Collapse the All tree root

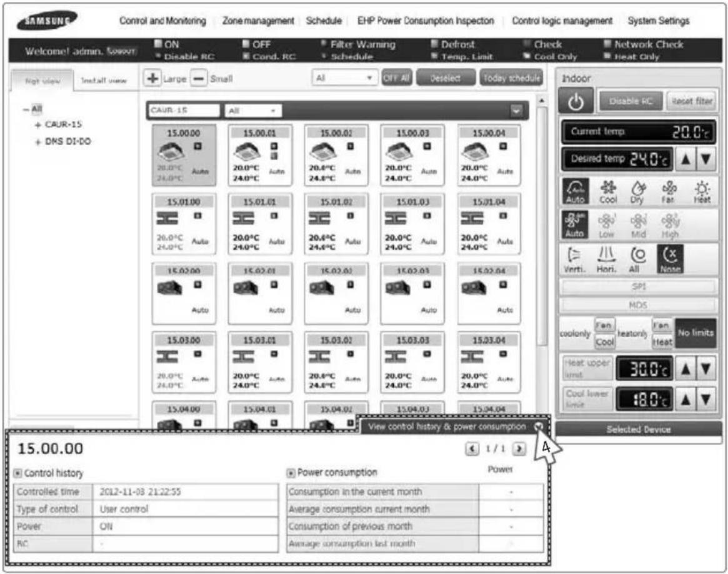point(26,109)
